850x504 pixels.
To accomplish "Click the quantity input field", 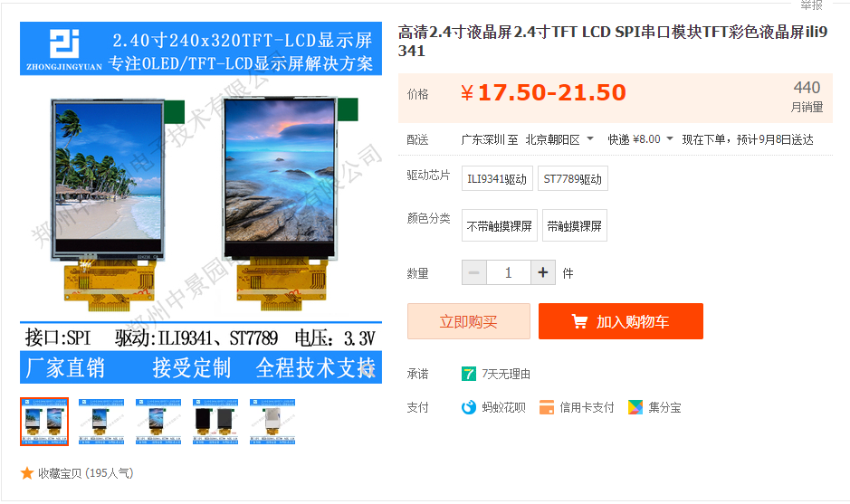I will coord(509,272).
